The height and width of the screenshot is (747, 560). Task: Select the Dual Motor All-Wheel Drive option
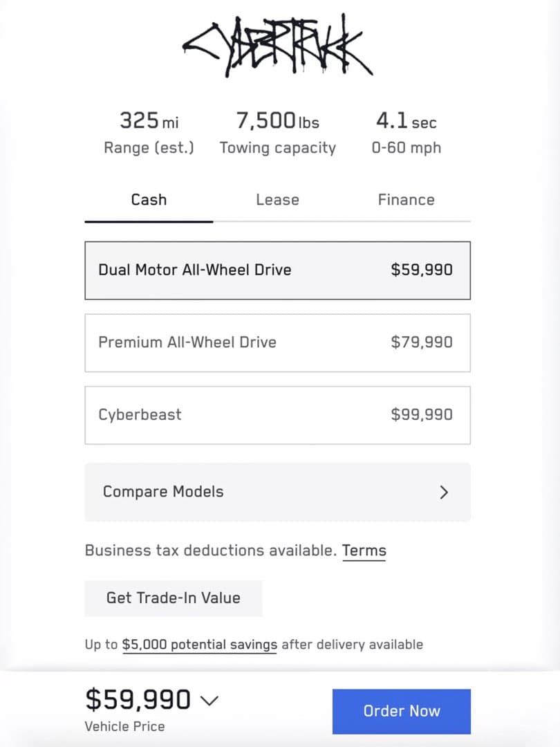278,270
